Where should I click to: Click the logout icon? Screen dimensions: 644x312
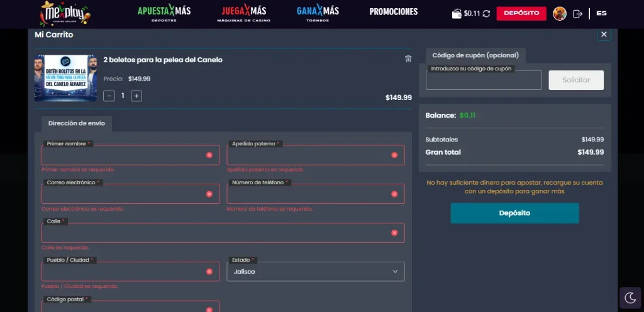577,14
